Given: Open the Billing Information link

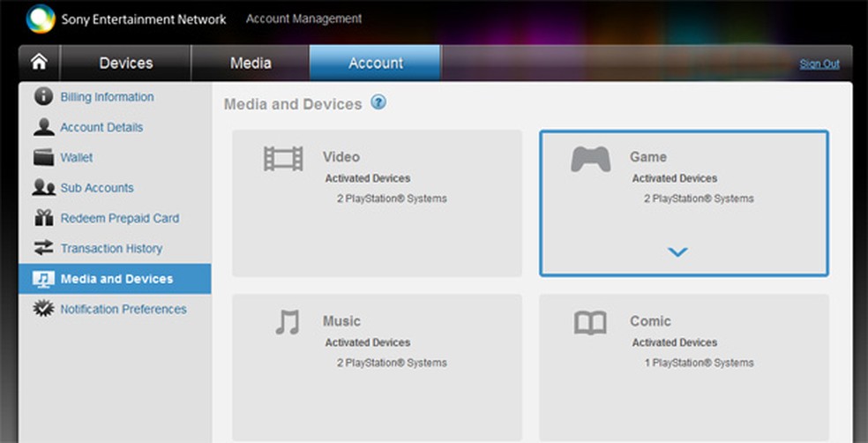Looking at the screenshot, I should [107, 97].
